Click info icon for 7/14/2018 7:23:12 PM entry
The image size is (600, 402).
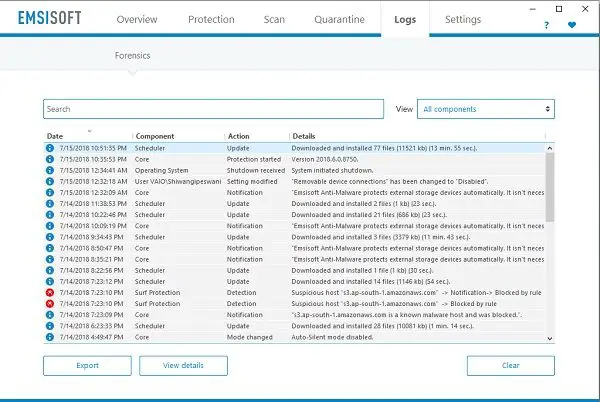[x=50, y=281]
